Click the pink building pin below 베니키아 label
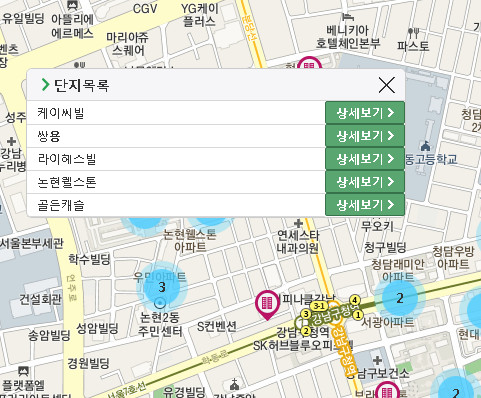This screenshot has height=398, width=481. tap(309, 64)
